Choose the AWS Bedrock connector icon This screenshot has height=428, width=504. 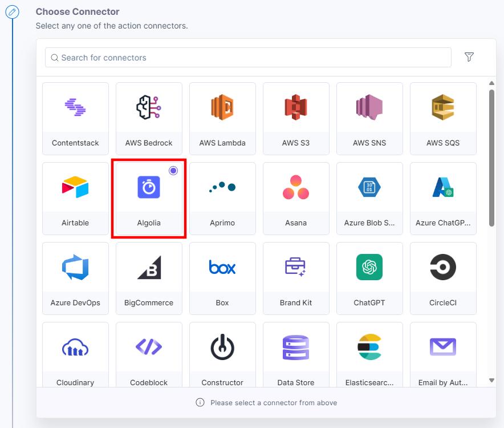pyautogui.click(x=149, y=107)
